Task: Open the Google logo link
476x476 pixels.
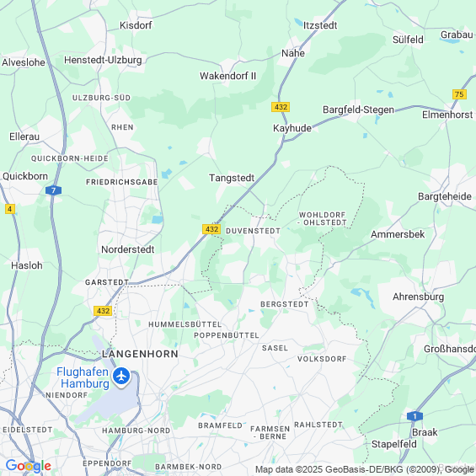Action: coord(29,466)
